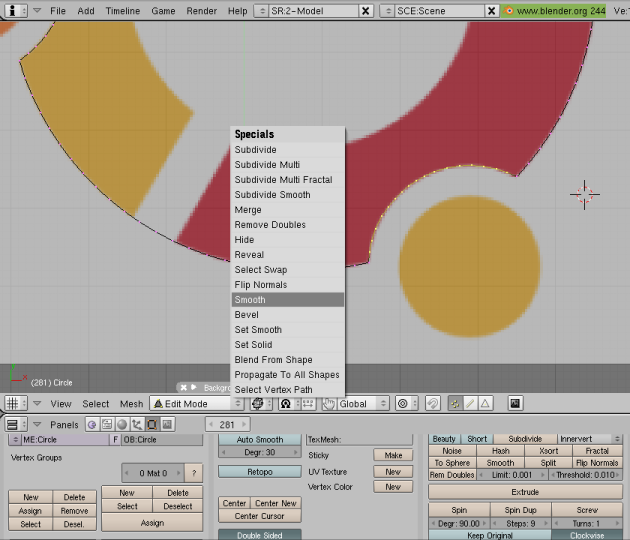Image resolution: width=630 pixels, height=540 pixels.
Task: Open the SCE:Scene selector arrows
Action: pyautogui.click(x=388, y=11)
